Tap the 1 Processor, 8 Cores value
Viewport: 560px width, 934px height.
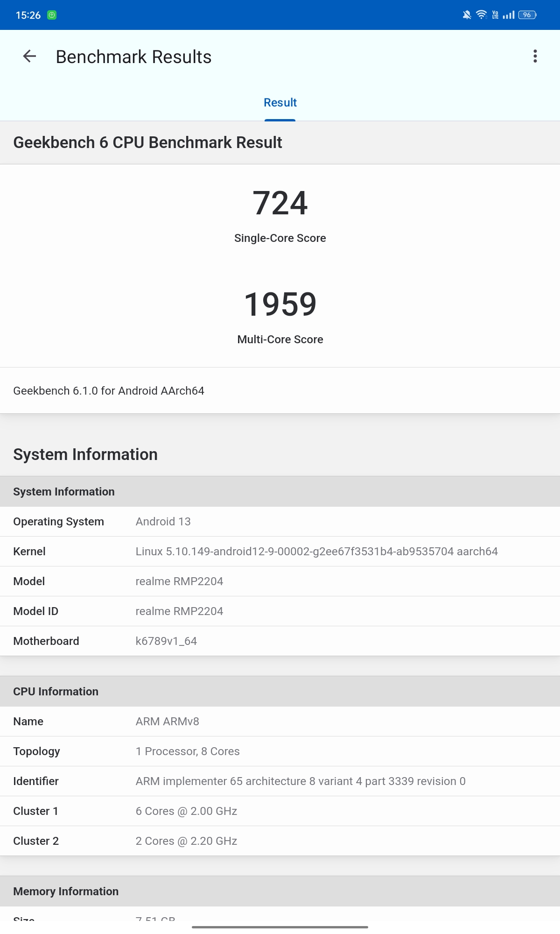click(188, 751)
